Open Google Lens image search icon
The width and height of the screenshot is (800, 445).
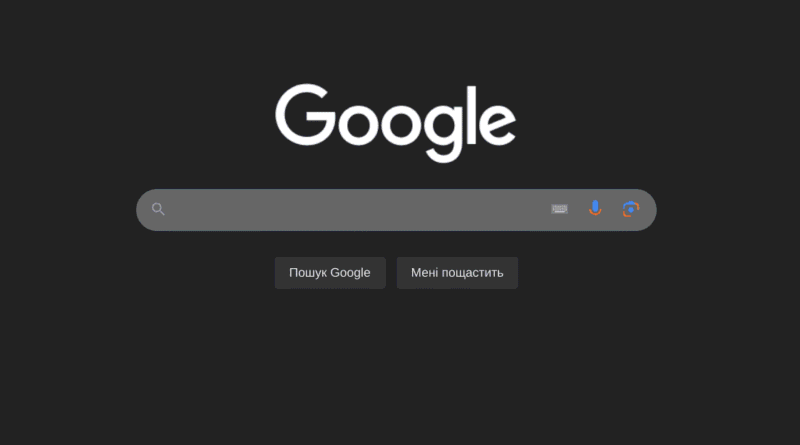631,209
